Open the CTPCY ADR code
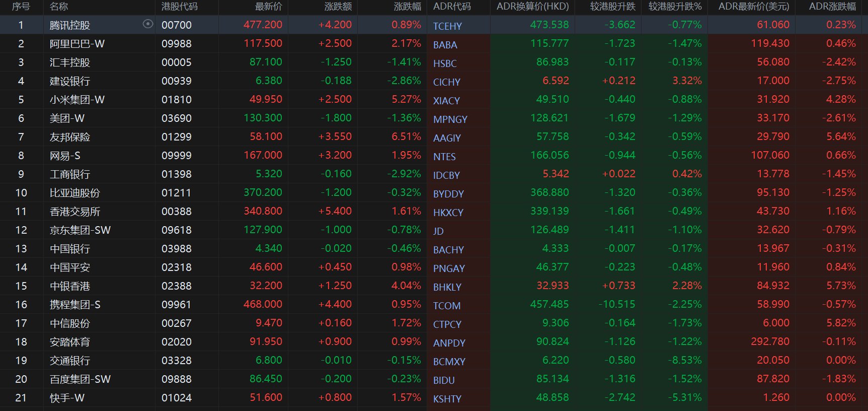The width and height of the screenshot is (868, 411). (x=447, y=324)
